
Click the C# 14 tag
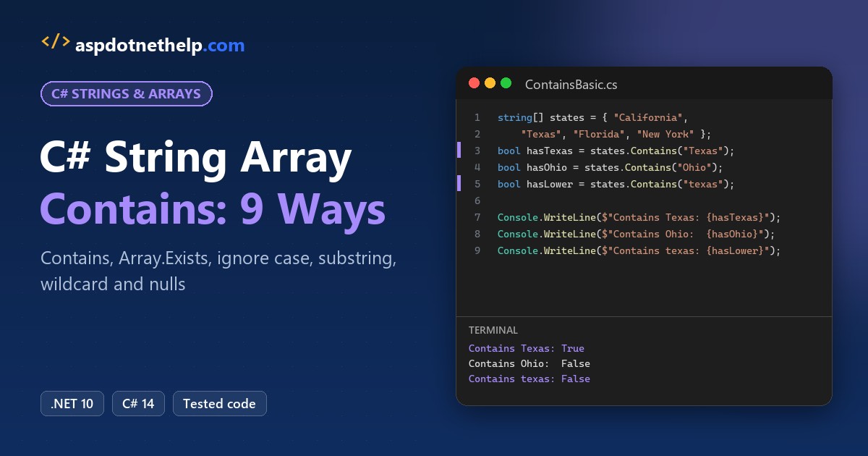[x=138, y=404]
